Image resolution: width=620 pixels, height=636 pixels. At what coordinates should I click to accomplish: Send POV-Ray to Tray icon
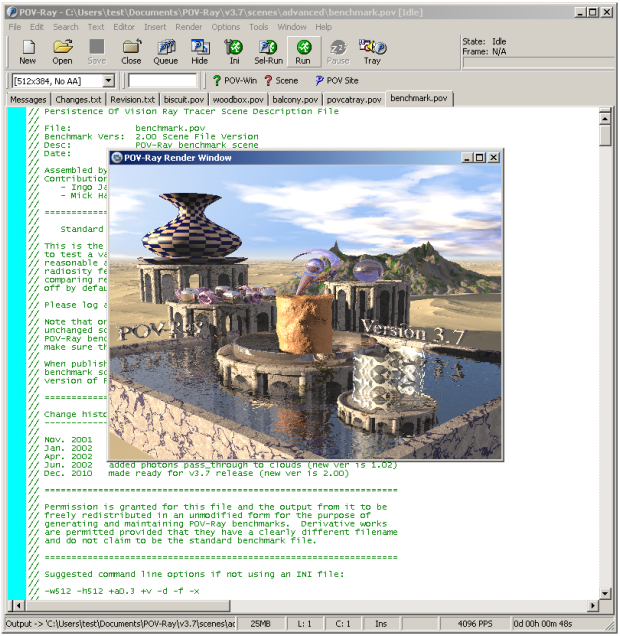pos(372,52)
